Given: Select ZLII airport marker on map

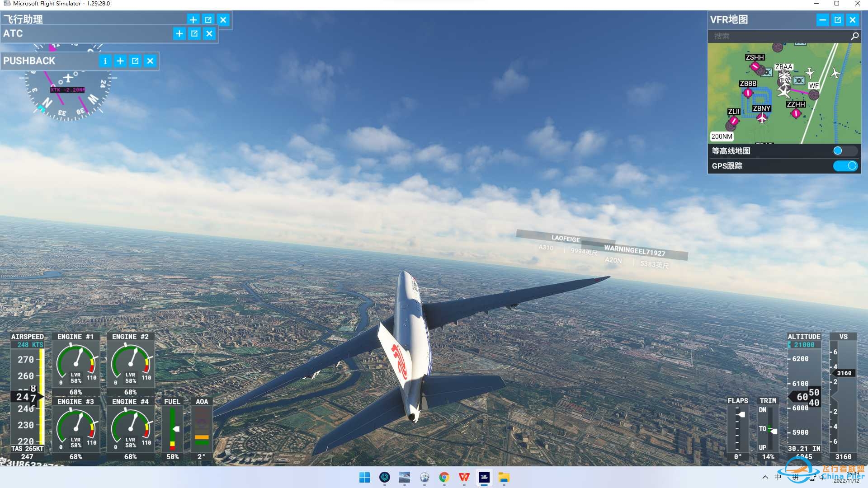Looking at the screenshot, I should (x=733, y=121).
